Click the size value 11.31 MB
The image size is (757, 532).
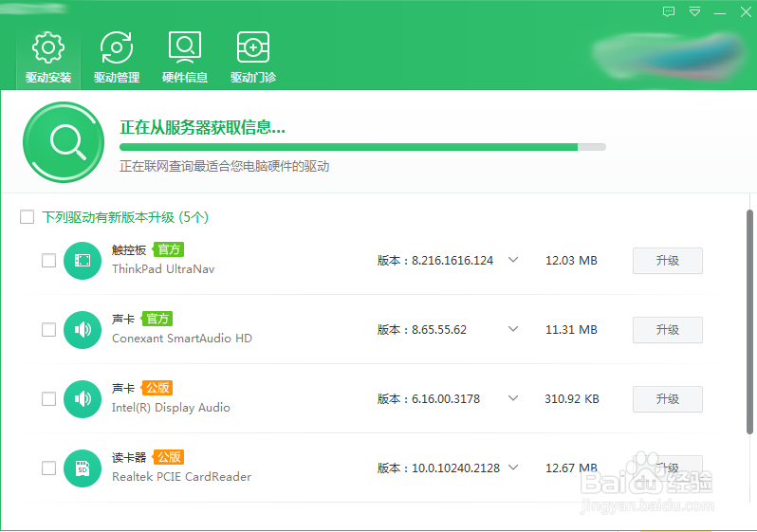click(572, 329)
